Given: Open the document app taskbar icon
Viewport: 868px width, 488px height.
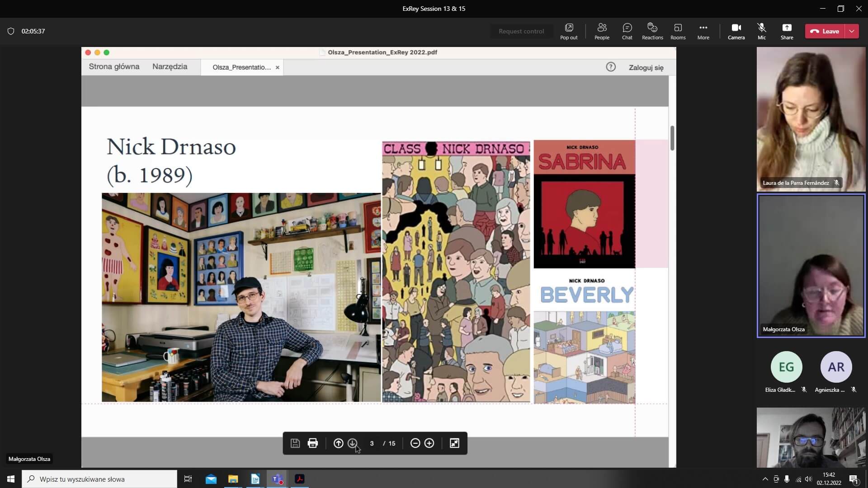Looking at the screenshot, I should pos(255,479).
